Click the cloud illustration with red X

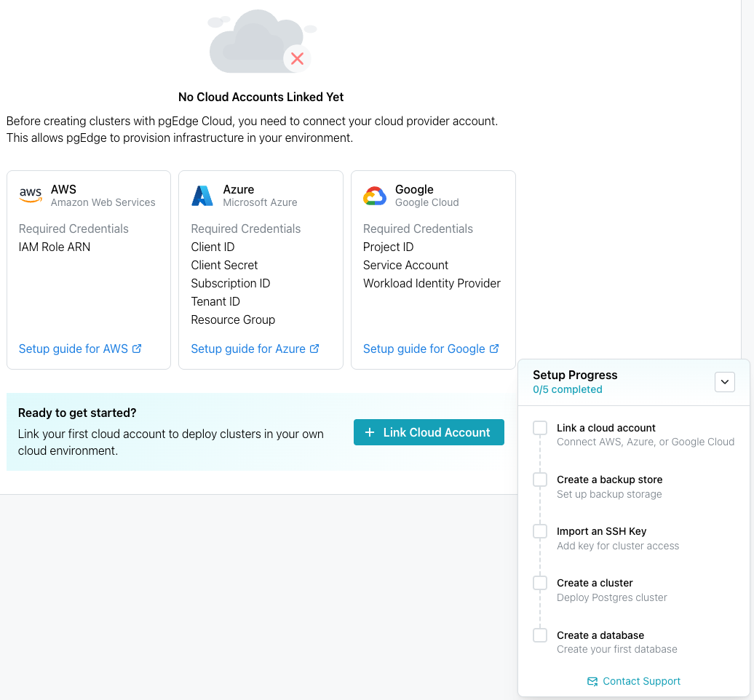260,41
